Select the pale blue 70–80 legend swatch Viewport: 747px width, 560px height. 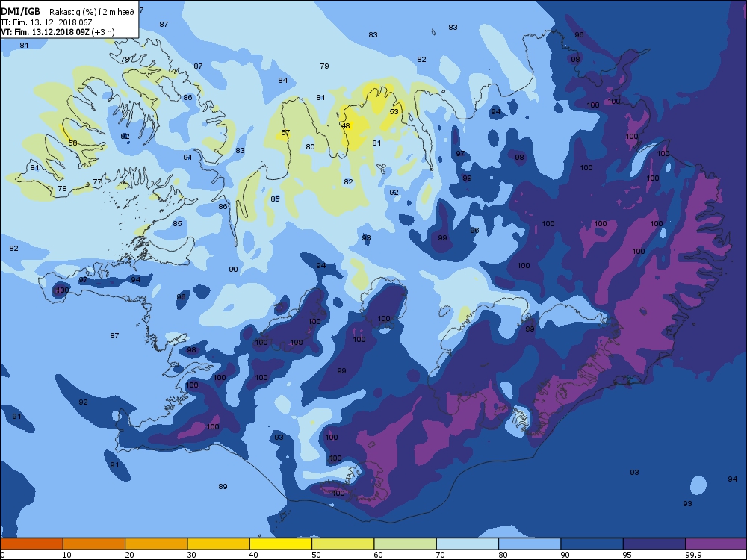tap(468, 544)
